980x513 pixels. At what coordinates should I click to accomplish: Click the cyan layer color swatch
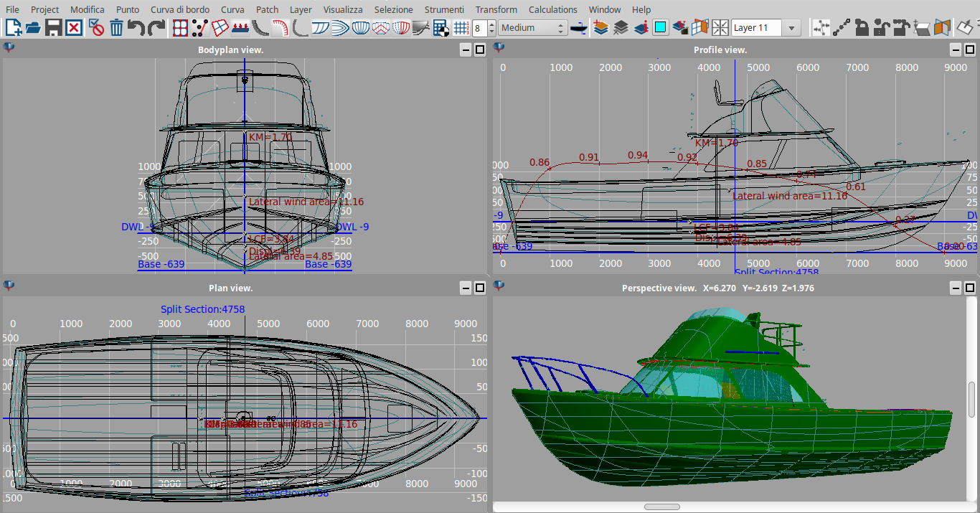click(661, 28)
